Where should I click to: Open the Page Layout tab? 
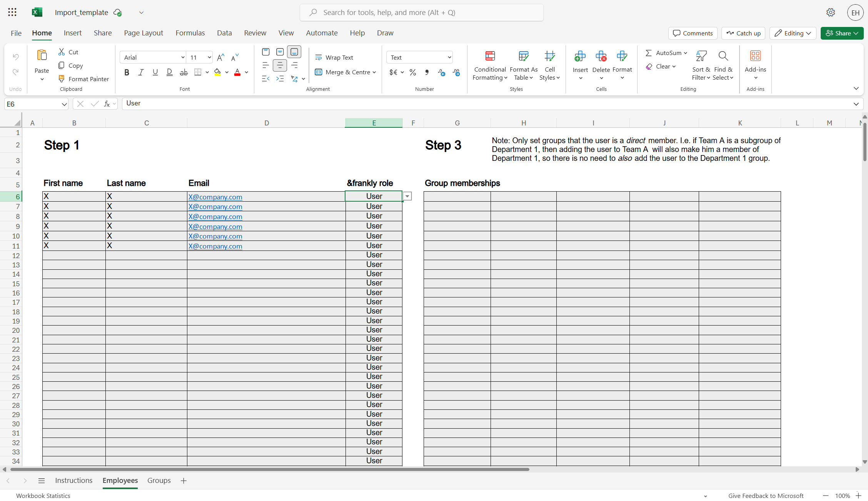144,33
